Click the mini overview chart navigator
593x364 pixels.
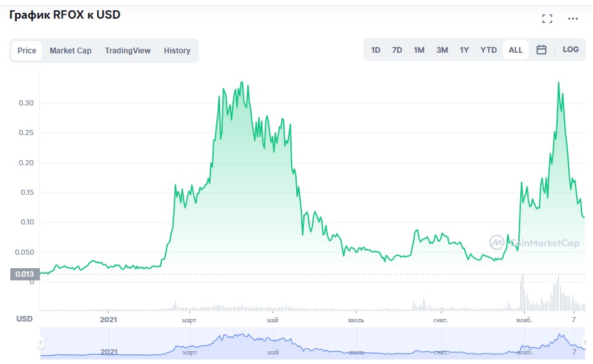tap(312, 343)
